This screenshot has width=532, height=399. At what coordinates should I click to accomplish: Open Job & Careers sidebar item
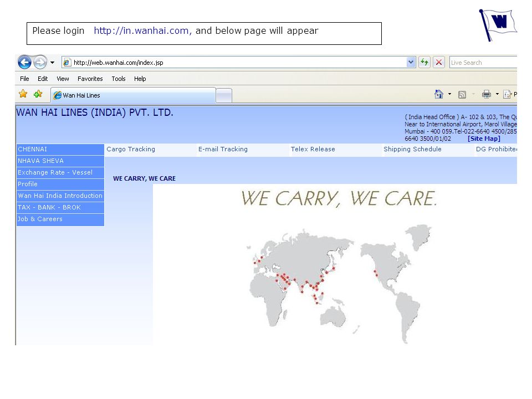(x=60, y=219)
